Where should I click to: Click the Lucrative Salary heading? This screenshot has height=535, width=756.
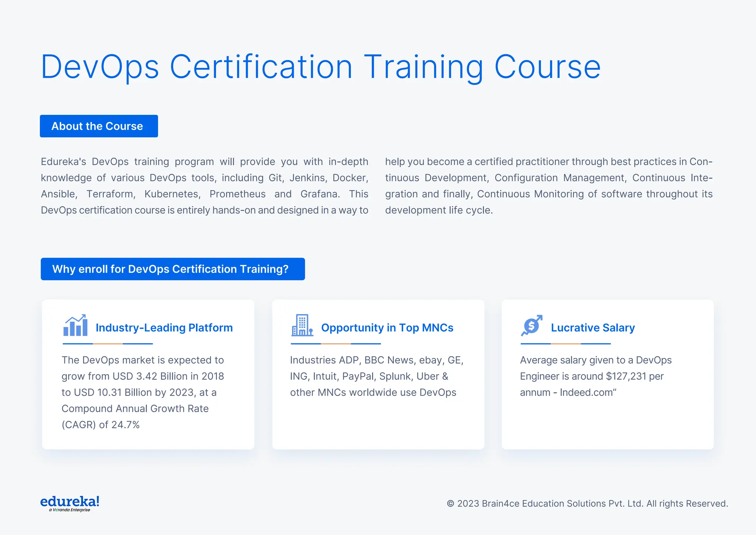tap(592, 328)
